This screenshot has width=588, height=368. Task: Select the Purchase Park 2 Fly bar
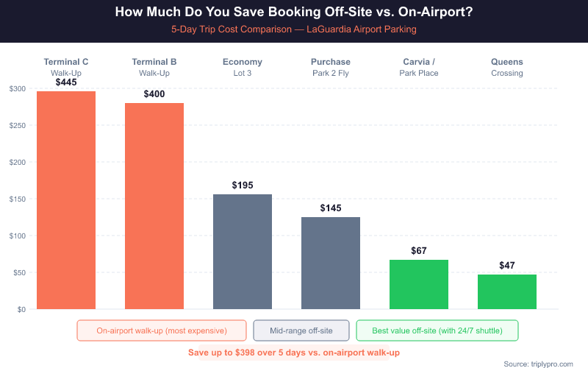click(331, 263)
